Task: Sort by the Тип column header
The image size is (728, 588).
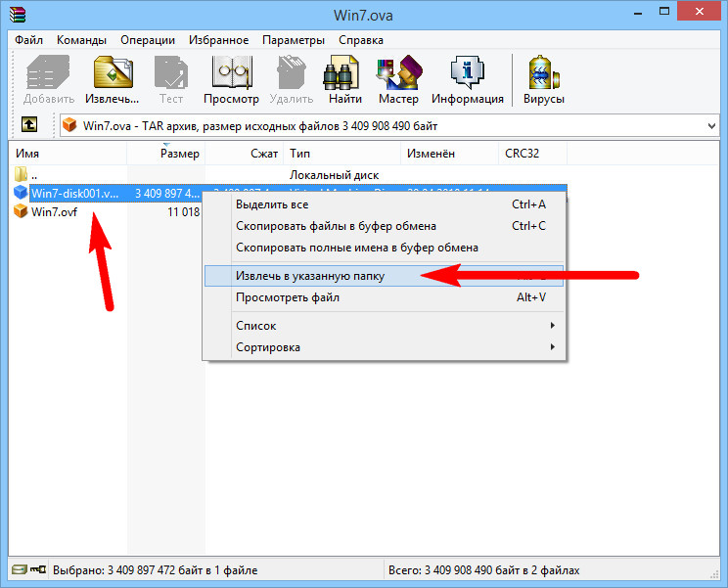Action: [x=341, y=154]
